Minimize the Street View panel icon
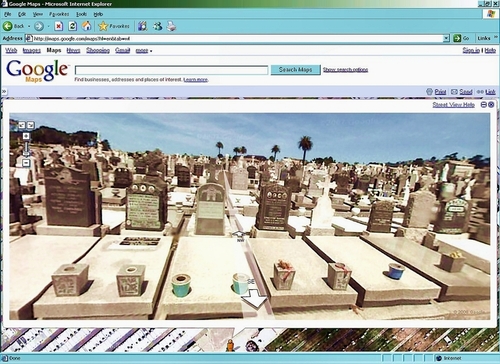The width and height of the screenshot is (500, 364). [484, 105]
